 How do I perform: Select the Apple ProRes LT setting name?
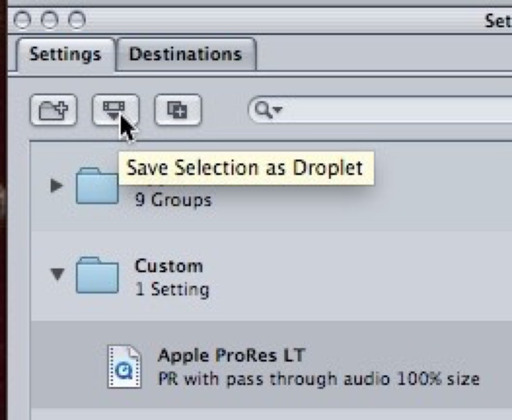[231, 356]
